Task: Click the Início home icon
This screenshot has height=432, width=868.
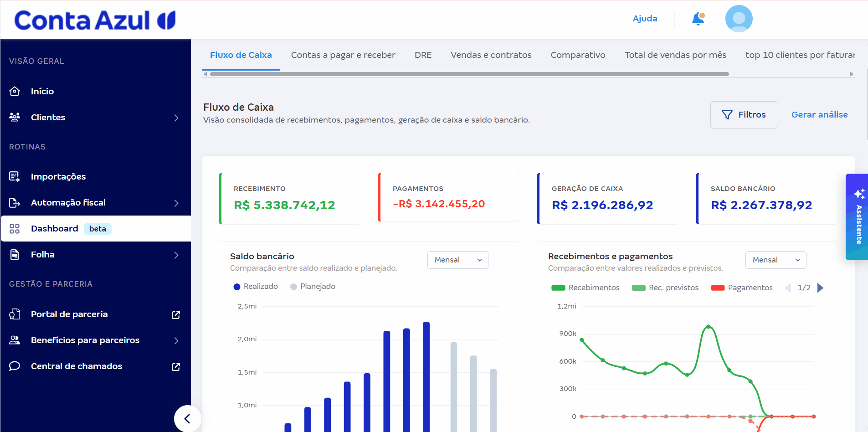Action: pos(15,91)
